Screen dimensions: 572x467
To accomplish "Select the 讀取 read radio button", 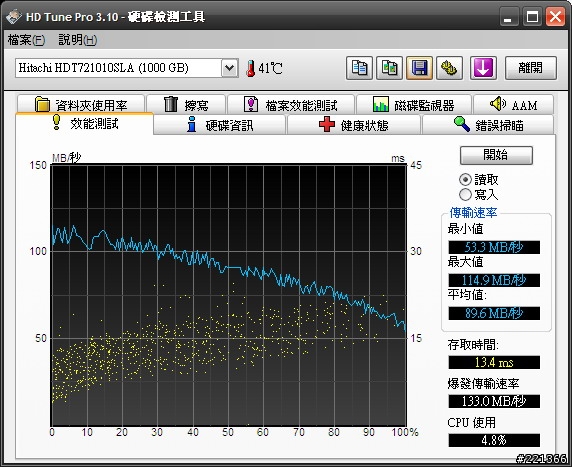I will 465,180.
